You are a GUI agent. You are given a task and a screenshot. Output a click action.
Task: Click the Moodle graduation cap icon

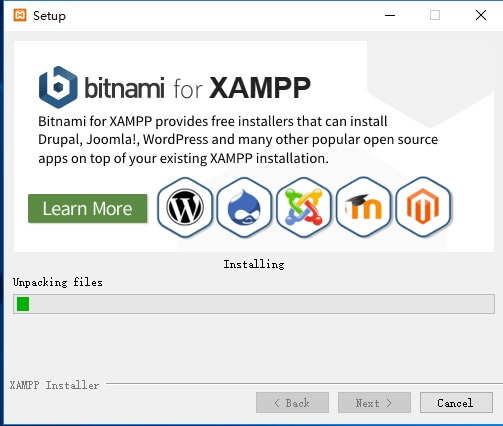point(363,207)
